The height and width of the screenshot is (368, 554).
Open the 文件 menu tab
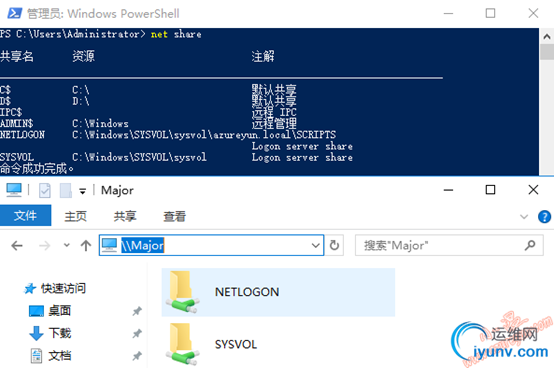[25, 215]
